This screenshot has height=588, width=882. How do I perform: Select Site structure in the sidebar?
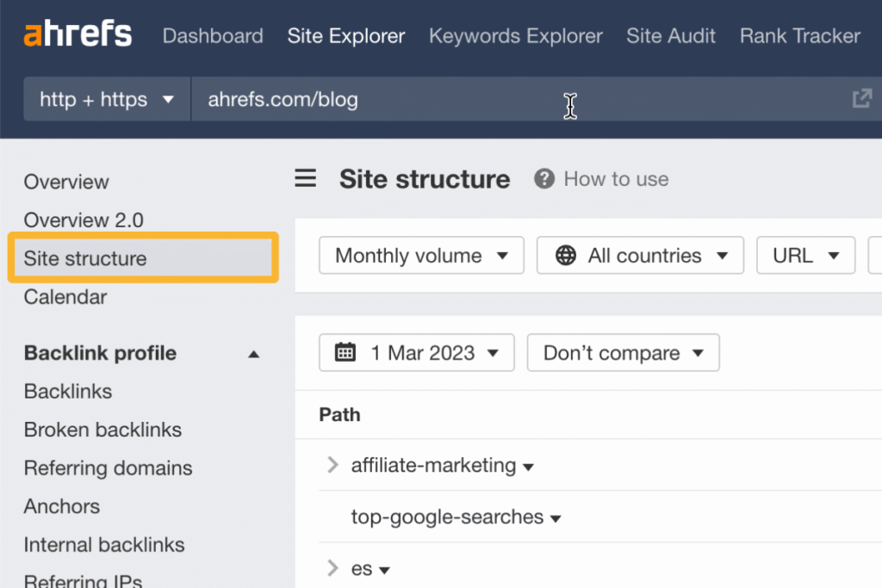(143, 258)
